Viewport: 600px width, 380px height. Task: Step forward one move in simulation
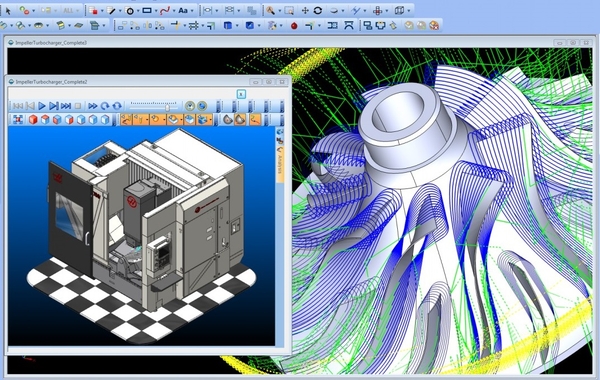(54, 106)
